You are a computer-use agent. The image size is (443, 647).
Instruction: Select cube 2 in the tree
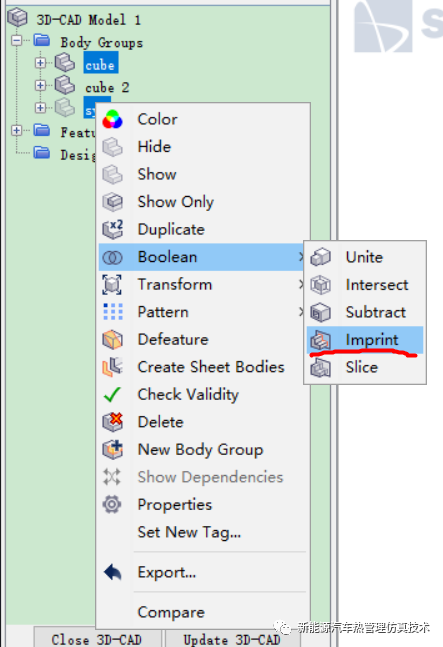pos(107,87)
